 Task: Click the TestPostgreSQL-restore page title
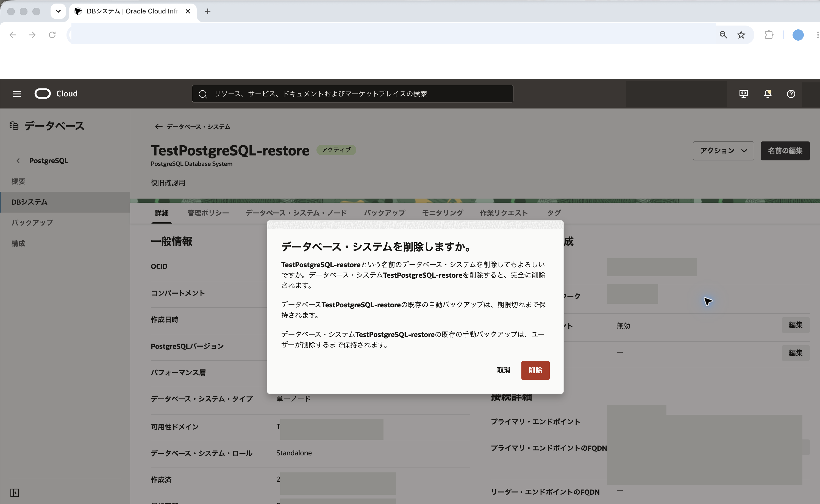point(230,151)
